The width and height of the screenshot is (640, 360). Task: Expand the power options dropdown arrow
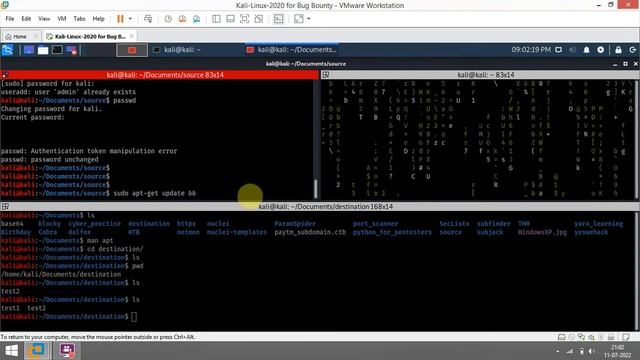(x=130, y=19)
